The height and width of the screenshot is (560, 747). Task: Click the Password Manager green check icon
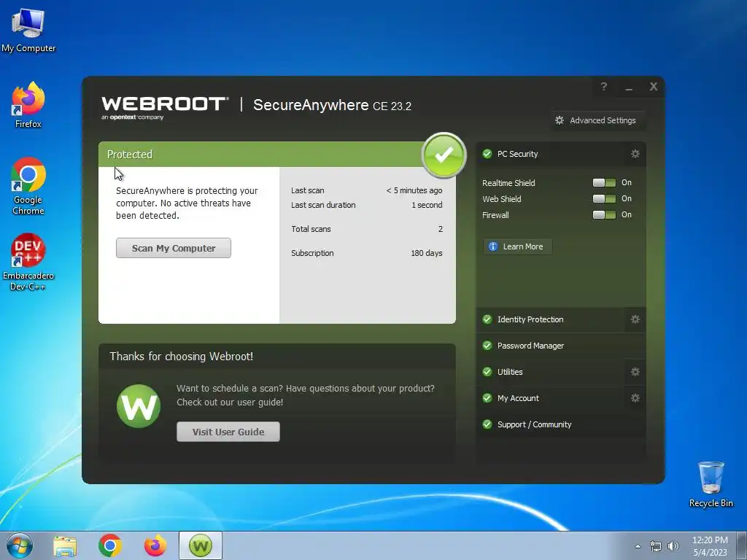[487, 346]
